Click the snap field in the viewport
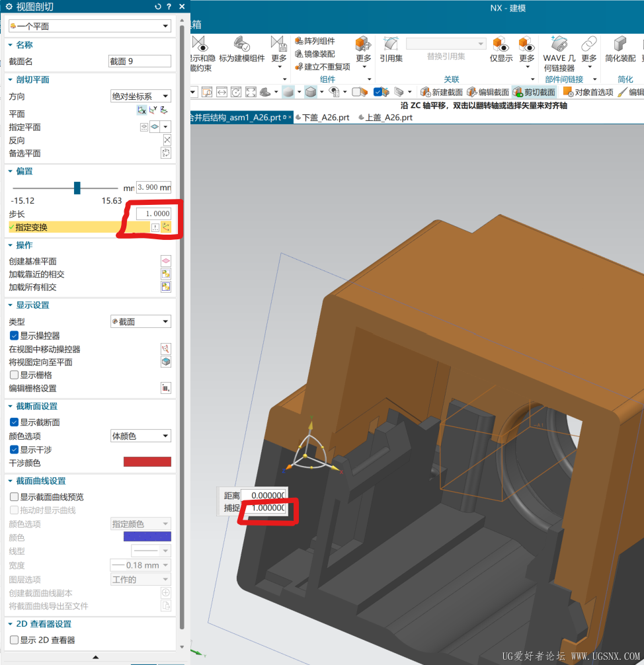 [263, 508]
